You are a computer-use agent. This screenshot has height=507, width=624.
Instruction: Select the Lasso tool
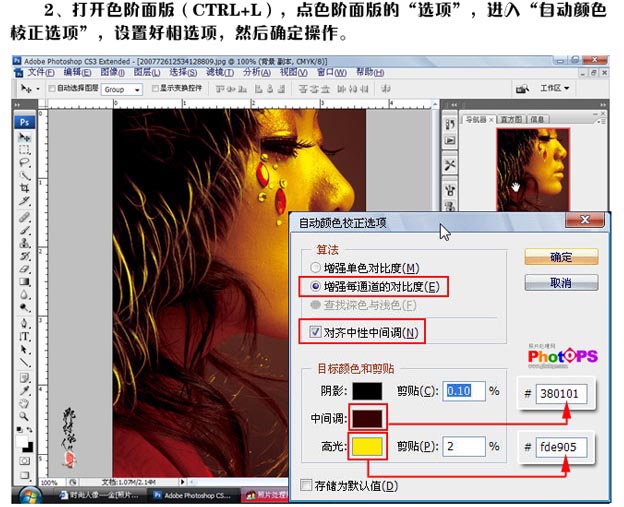point(24,163)
